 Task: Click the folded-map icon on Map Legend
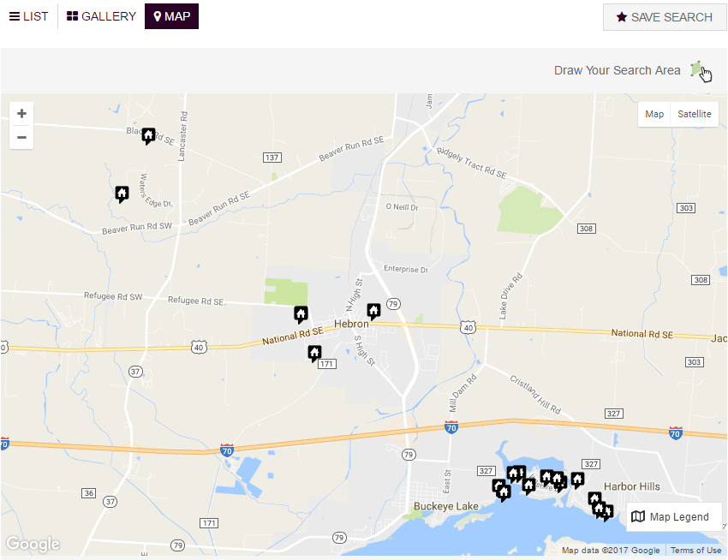pyautogui.click(x=638, y=516)
